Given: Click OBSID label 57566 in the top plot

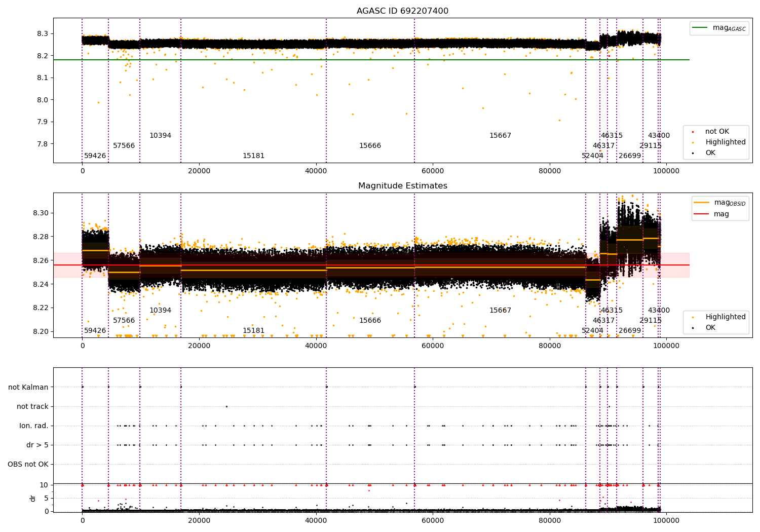Looking at the screenshot, I should [x=124, y=146].
